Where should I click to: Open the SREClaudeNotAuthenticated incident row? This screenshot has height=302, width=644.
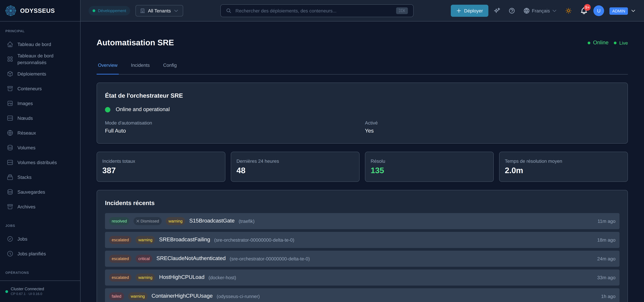[x=362, y=259]
